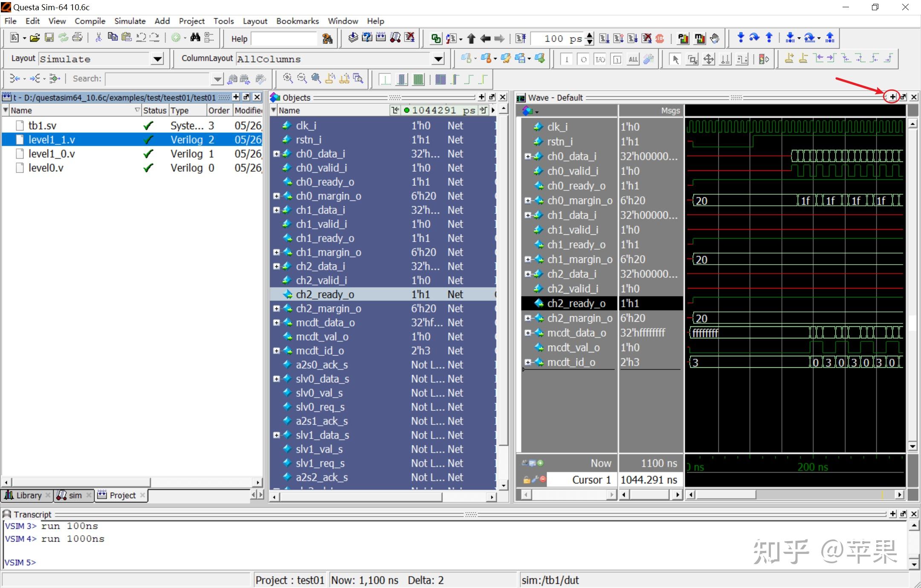The image size is (921, 588).
Task: Open the Layout Simulate dropdown
Action: point(157,59)
